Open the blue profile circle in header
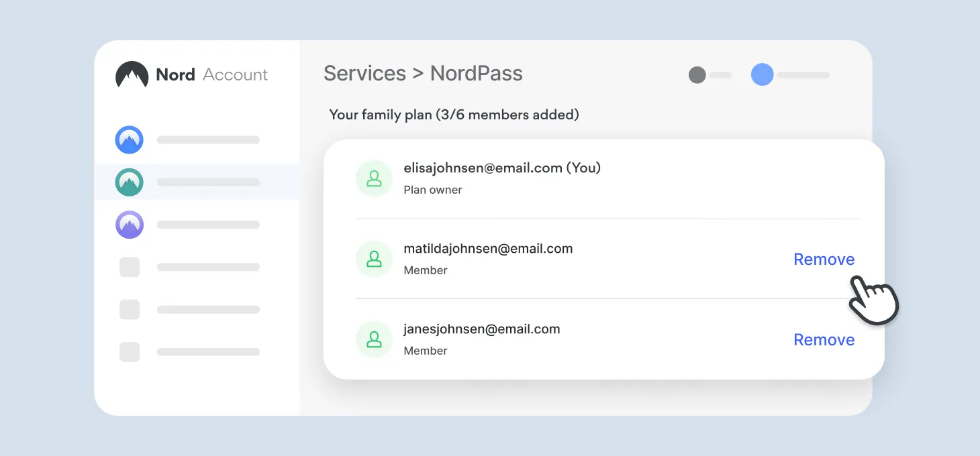 tap(762, 74)
